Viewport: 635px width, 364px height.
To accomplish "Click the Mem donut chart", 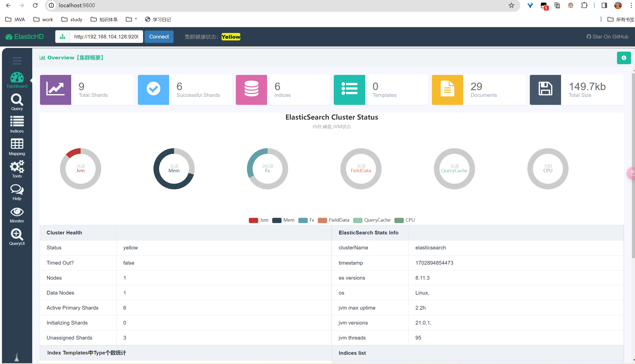I will [174, 169].
